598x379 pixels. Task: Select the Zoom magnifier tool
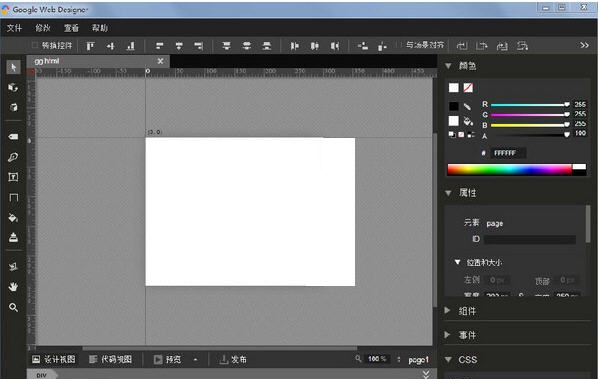[x=13, y=307]
